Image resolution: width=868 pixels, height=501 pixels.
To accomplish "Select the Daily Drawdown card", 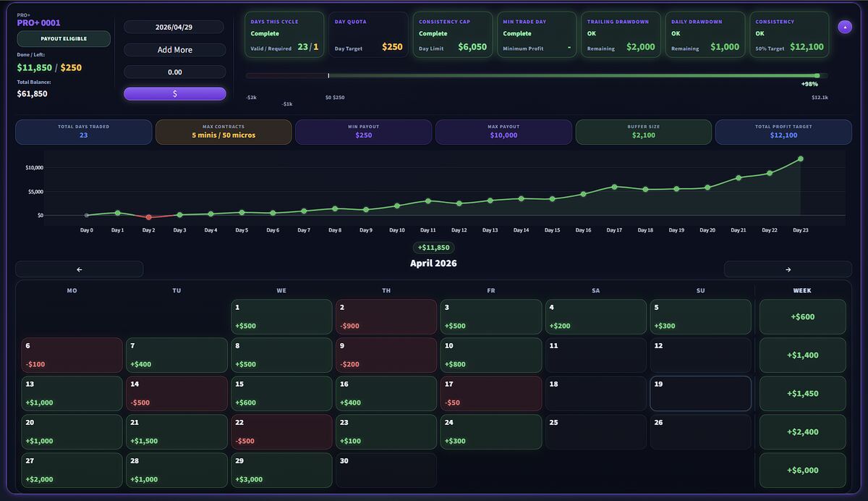I will 705,35.
